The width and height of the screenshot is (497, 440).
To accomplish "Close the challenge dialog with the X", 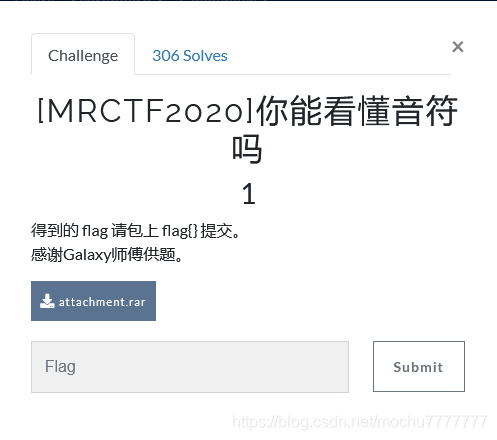I will [458, 47].
